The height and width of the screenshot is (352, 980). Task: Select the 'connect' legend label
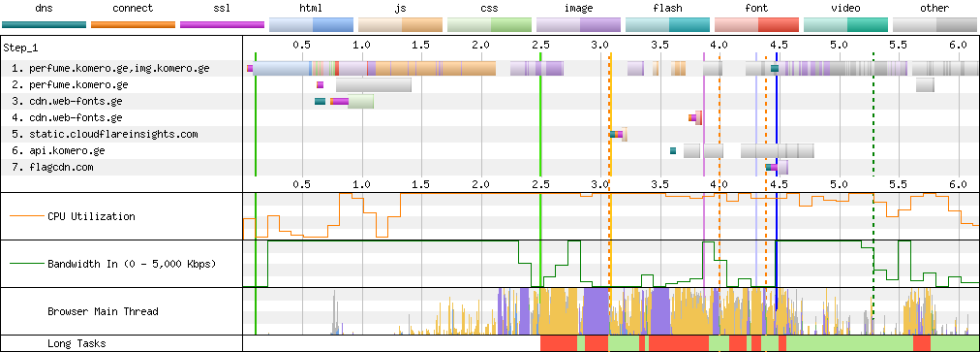[133, 8]
